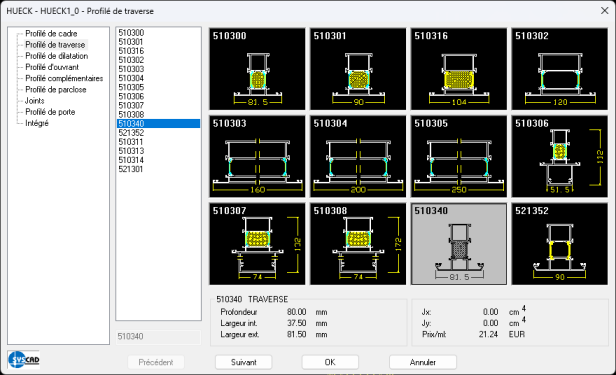Open Profilé de parclose category
This screenshot has height=375, width=616.
tap(55, 90)
